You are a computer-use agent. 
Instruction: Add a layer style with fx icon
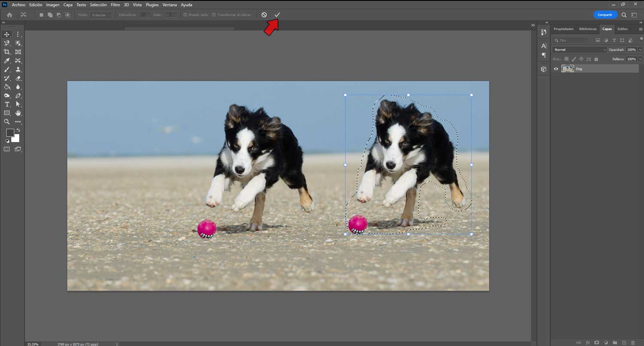point(588,343)
